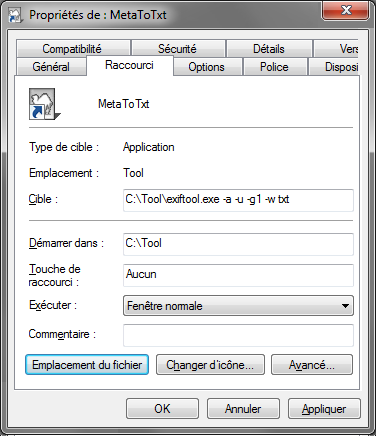Click the Cible target path field

pyautogui.click(x=238, y=200)
